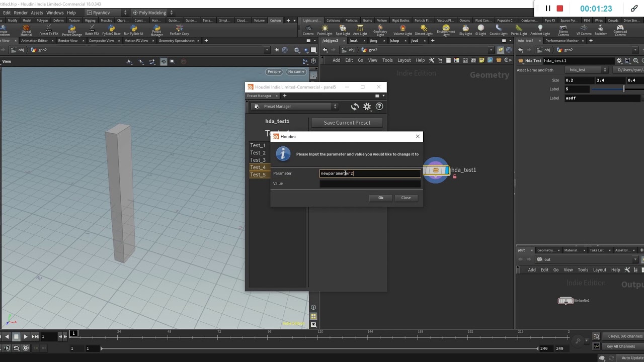Run the Preset To FBX shelf tool
Image resolution: width=644 pixels, height=362 pixels.
49,30
